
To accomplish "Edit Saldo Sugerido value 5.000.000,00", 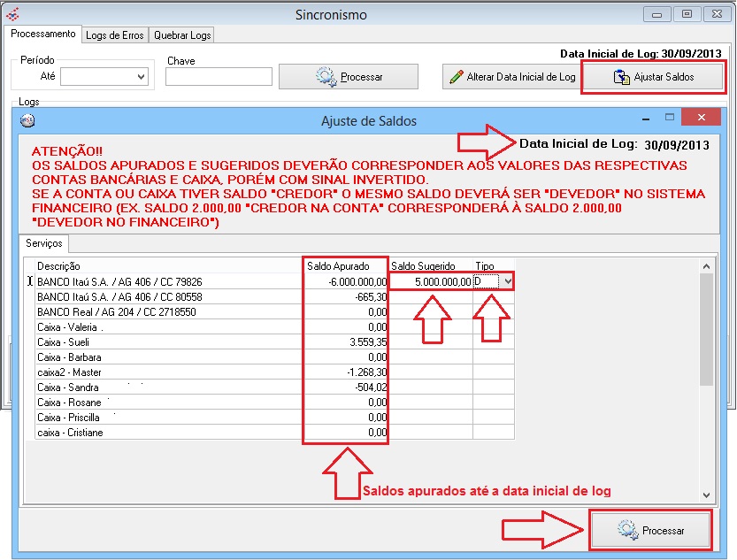I will click(x=431, y=281).
